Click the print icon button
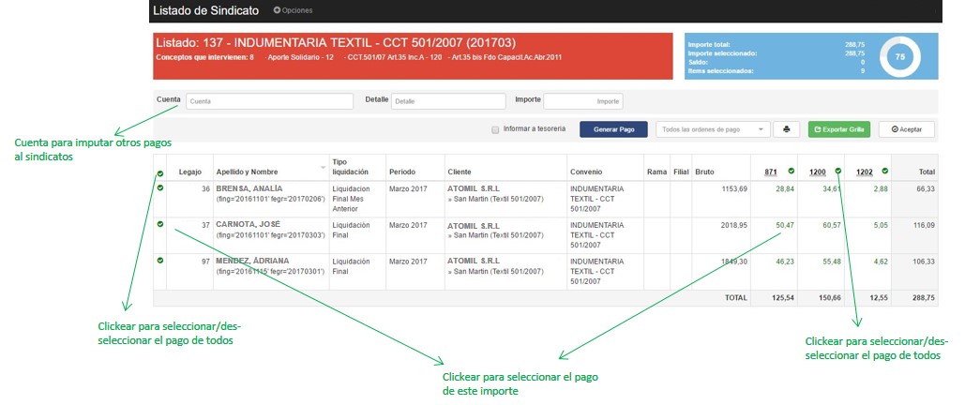This screenshot has width=980, height=405. pyautogui.click(x=786, y=129)
